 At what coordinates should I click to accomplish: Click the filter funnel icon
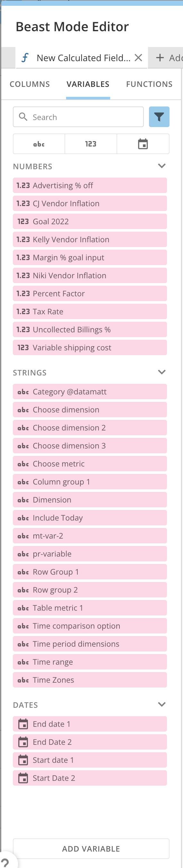(159, 117)
